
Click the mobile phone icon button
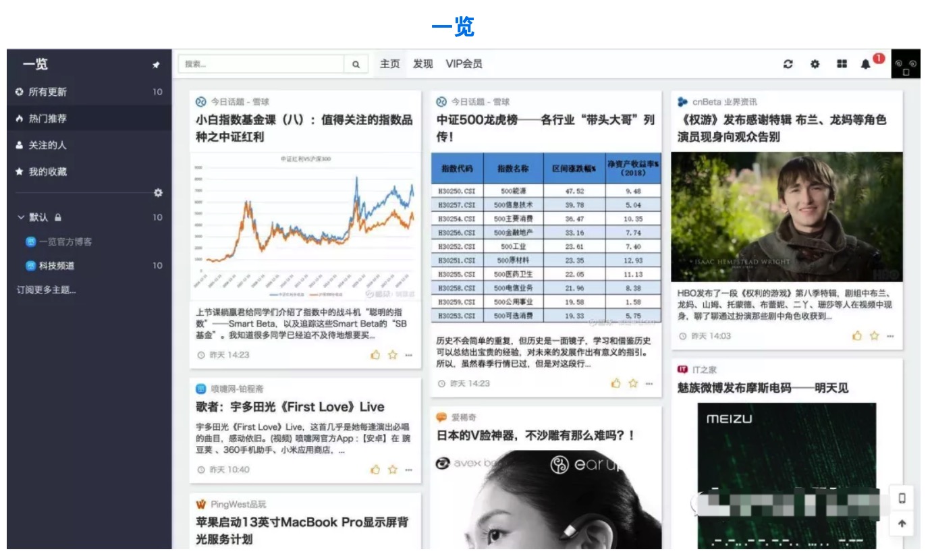pyautogui.click(x=902, y=499)
